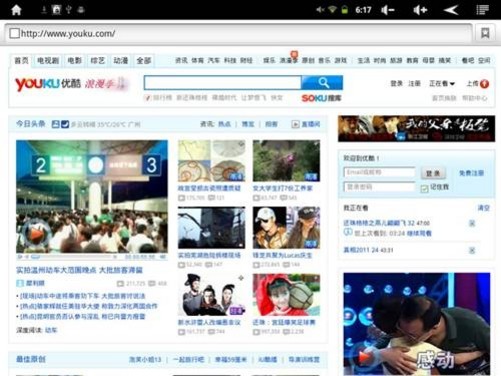
Task: Focus the Youku search input field
Action: [223, 82]
